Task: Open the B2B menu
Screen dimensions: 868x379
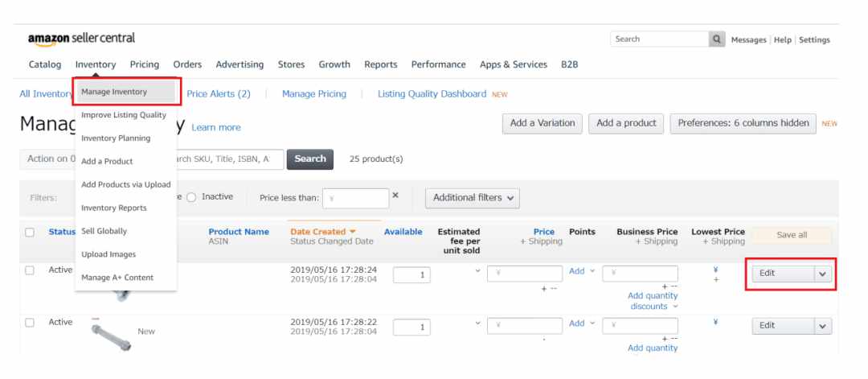Action: tap(570, 64)
